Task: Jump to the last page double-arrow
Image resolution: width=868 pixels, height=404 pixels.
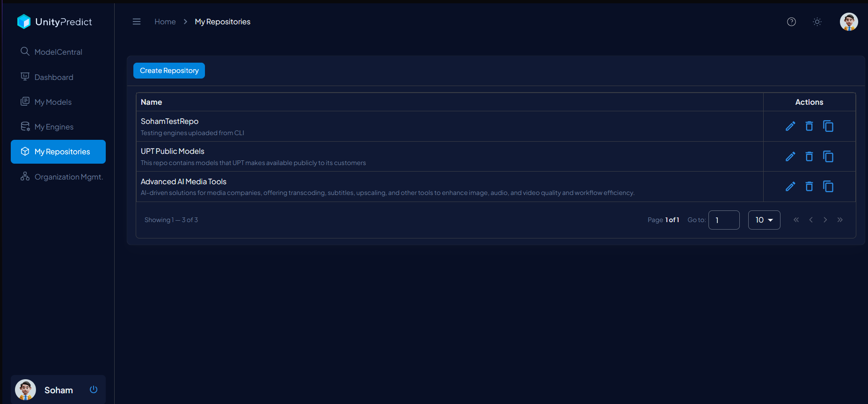Action: [x=840, y=220]
